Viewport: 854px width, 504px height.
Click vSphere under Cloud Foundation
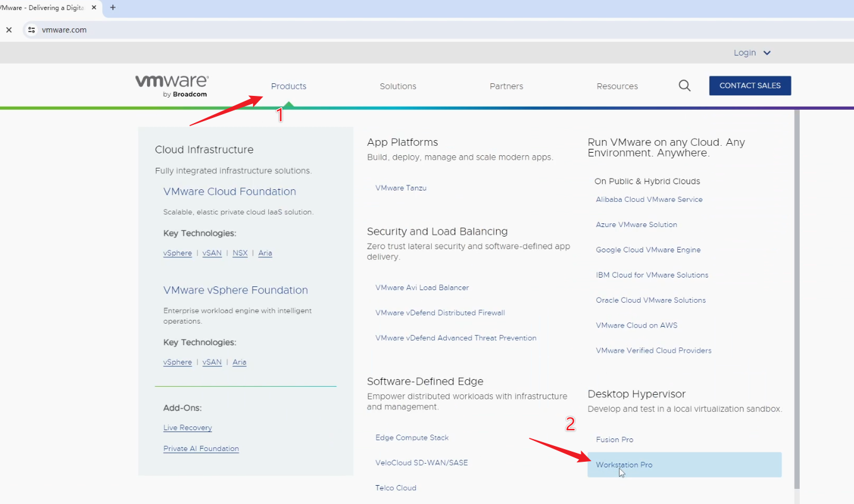tap(177, 253)
